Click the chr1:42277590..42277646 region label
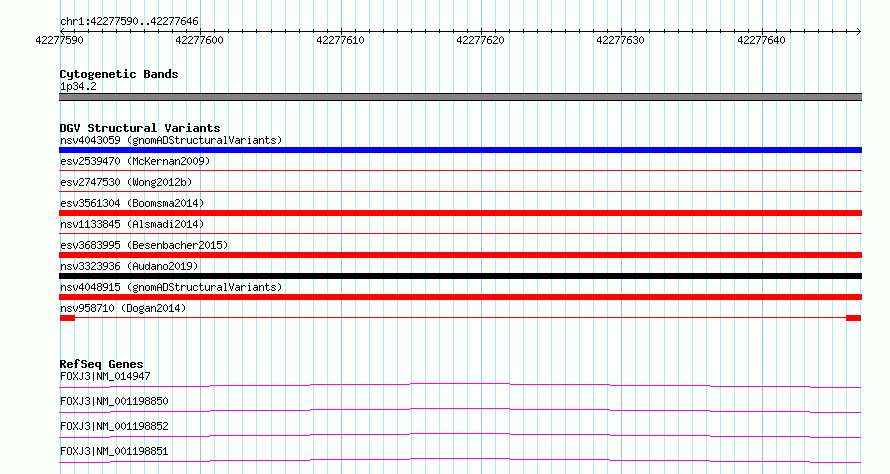This screenshot has height=474, width=890. 129,22
